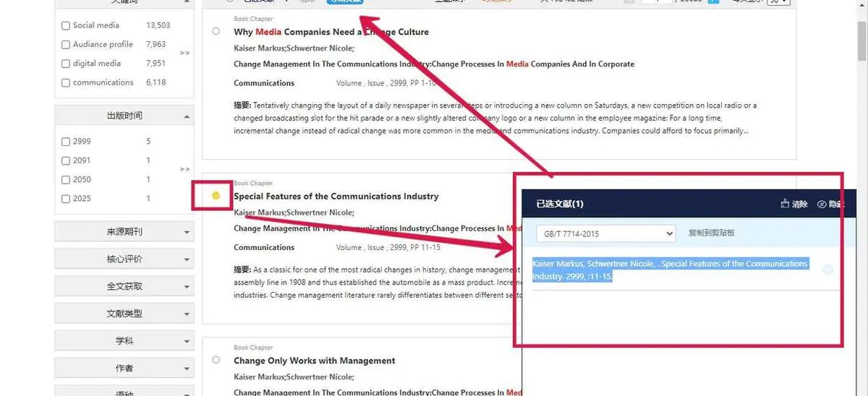Collapse the 出版时间 panel using its arrow

pos(187,116)
